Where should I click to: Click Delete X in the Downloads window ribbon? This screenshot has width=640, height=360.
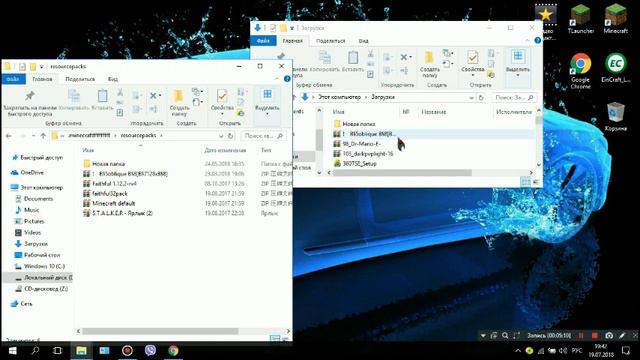tap(405, 57)
